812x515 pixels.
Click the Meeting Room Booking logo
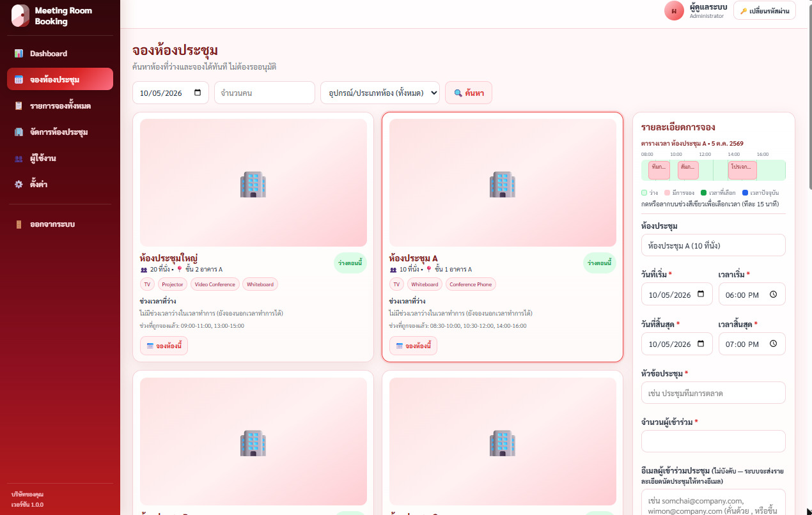20,16
